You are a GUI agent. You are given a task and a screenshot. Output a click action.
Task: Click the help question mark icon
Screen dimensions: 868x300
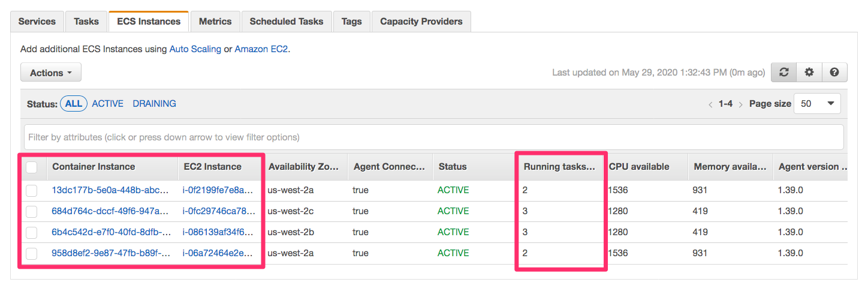[834, 73]
